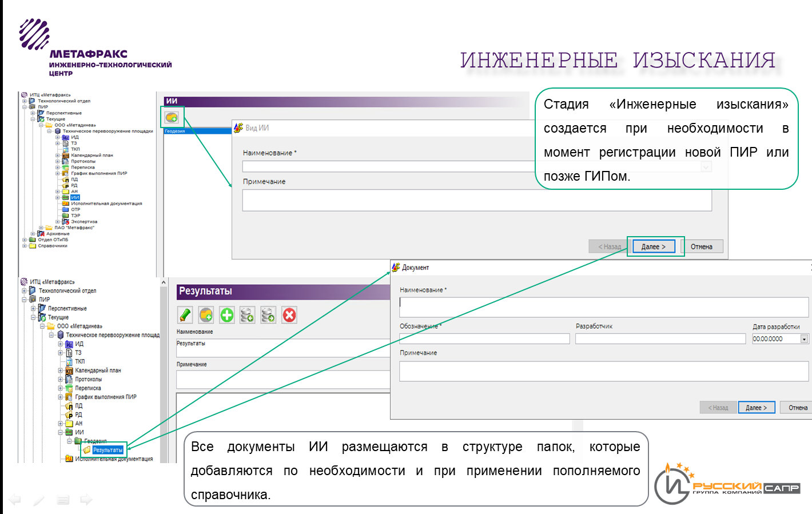The image size is (812, 514).
Task: Click the next-slide arrow icon at bottom left
Action: tap(86, 500)
